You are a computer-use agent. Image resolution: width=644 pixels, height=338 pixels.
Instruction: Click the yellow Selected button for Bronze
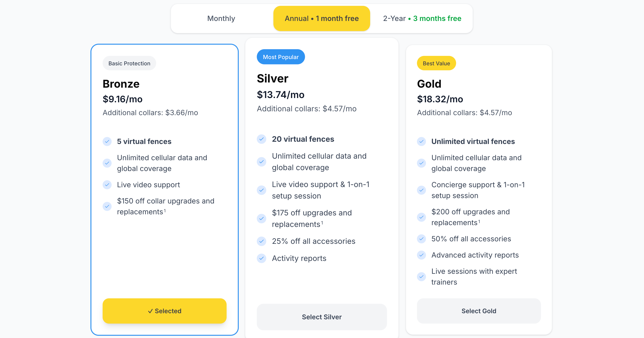[x=164, y=311]
